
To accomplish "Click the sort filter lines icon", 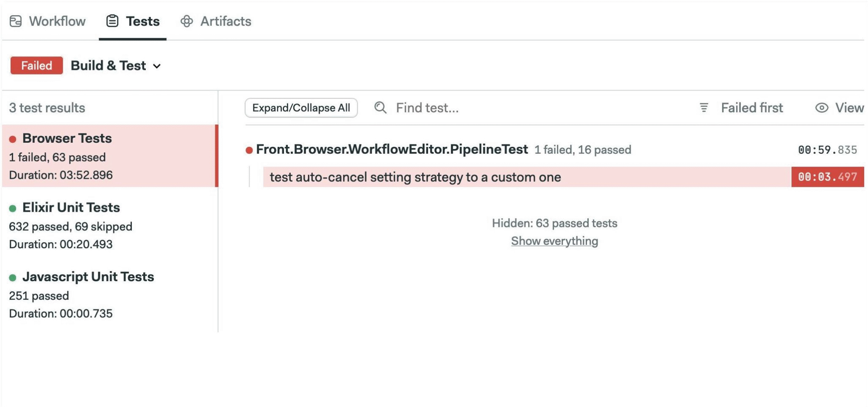I will tap(704, 108).
